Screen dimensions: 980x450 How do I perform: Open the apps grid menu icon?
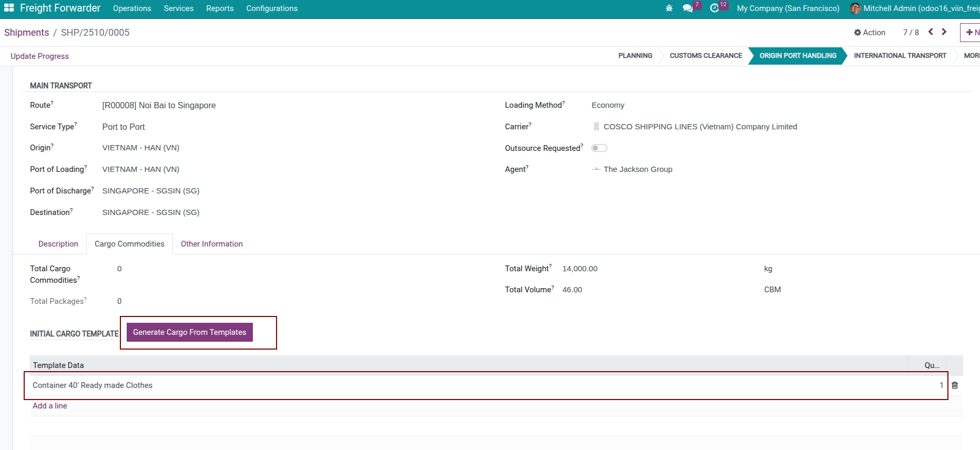pos(9,8)
